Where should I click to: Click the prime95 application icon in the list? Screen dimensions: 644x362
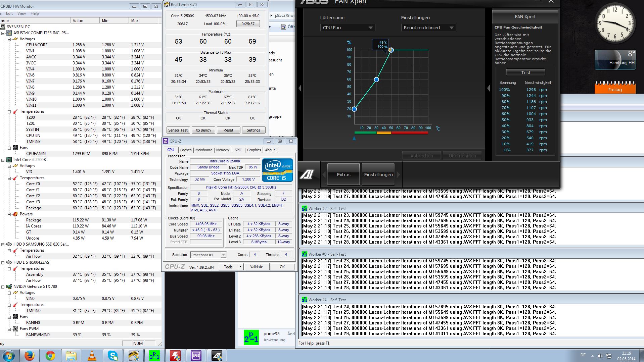click(251, 337)
